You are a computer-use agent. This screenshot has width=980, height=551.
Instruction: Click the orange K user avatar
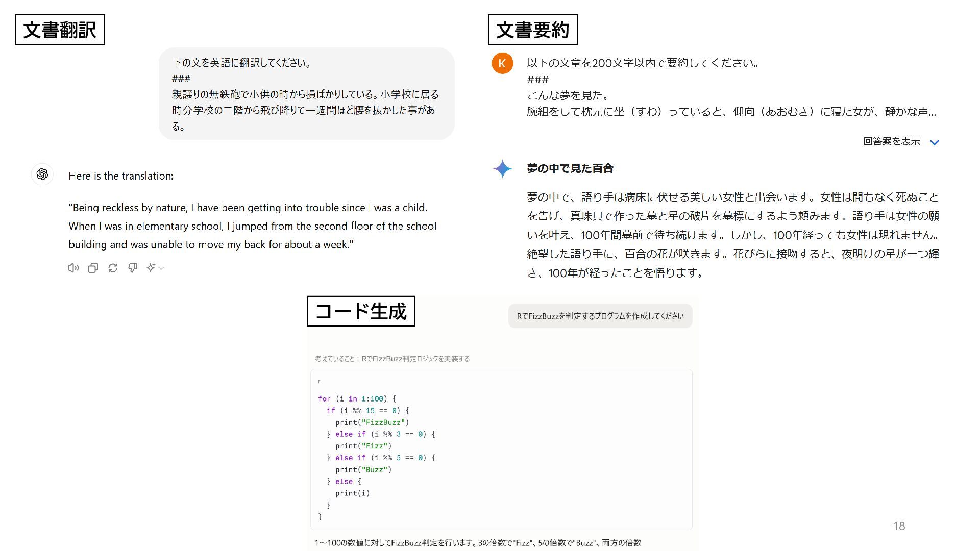[502, 63]
